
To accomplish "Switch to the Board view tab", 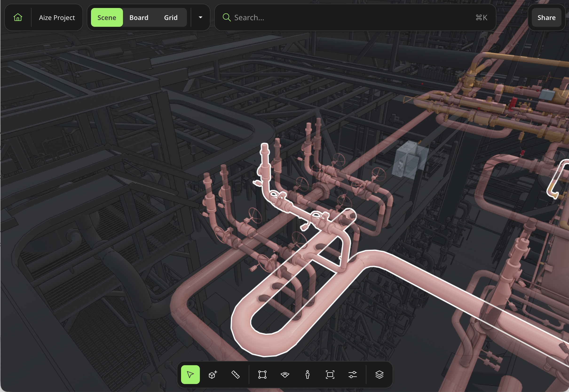I will pyautogui.click(x=139, y=17).
